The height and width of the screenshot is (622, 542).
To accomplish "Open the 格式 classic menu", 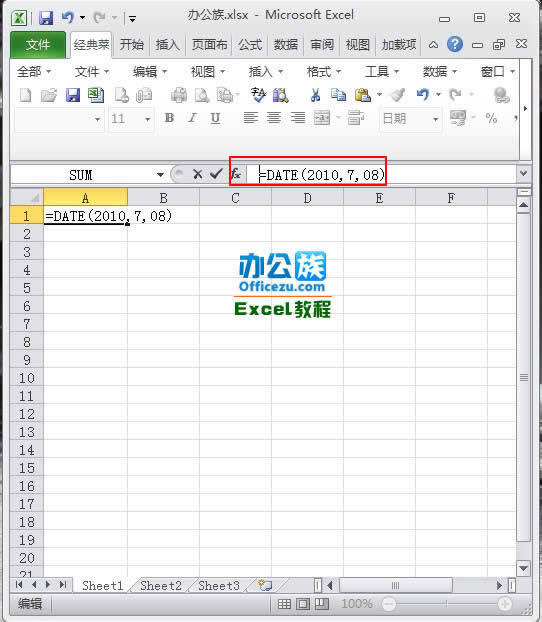I will pos(323,72).
